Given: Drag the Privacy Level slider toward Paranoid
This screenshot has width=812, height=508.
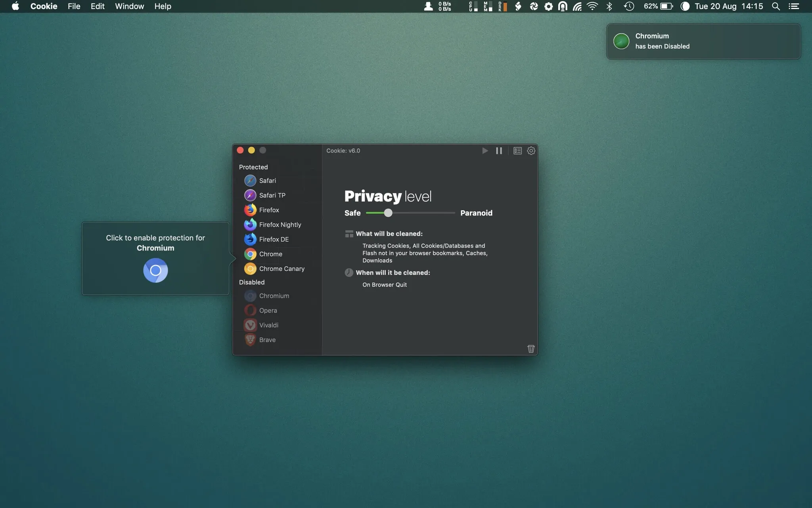Looking at the screenshot, I should [388, 212].
